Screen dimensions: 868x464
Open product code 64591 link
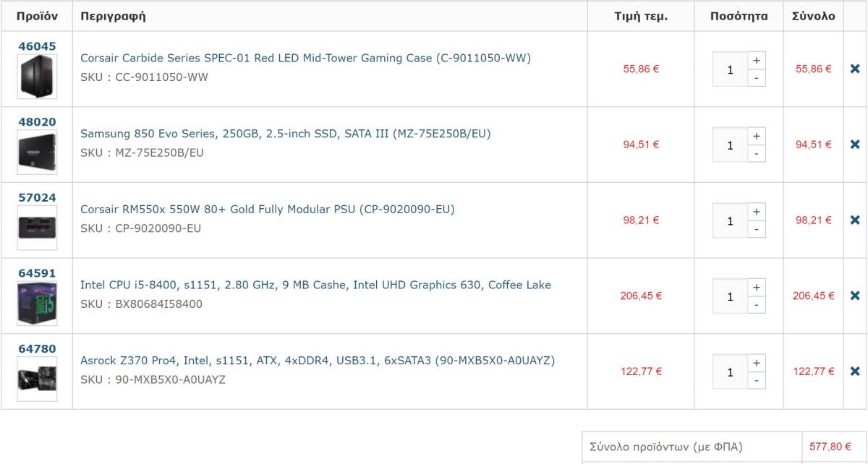pyautogui.click(x=37, y=273)
